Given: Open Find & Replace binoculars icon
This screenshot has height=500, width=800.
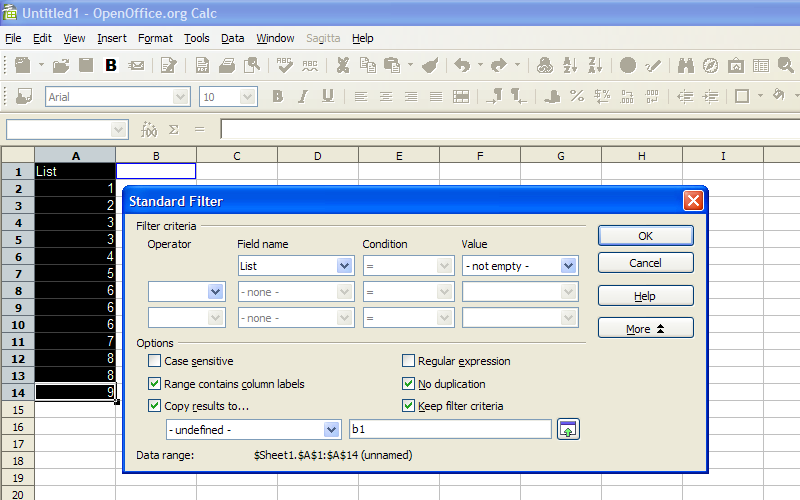Looking at the screenshot, I should click(685, 65).
